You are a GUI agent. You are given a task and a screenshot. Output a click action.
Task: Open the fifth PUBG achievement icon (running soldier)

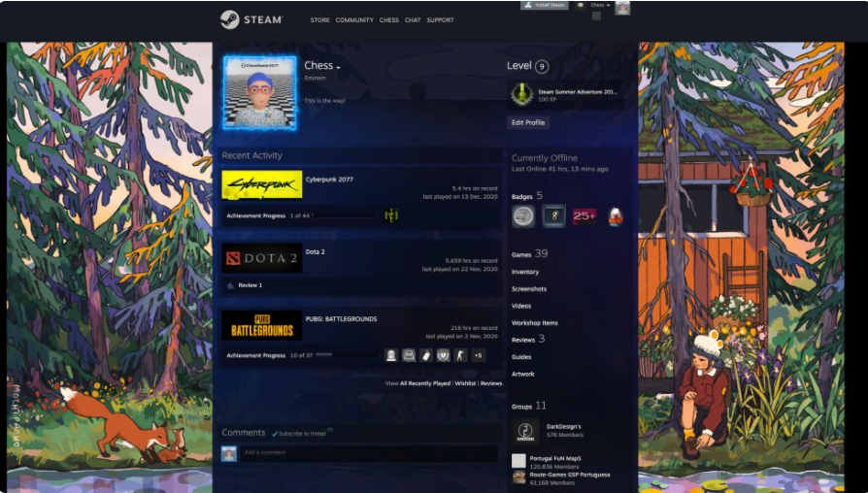(x=460, y=355)
